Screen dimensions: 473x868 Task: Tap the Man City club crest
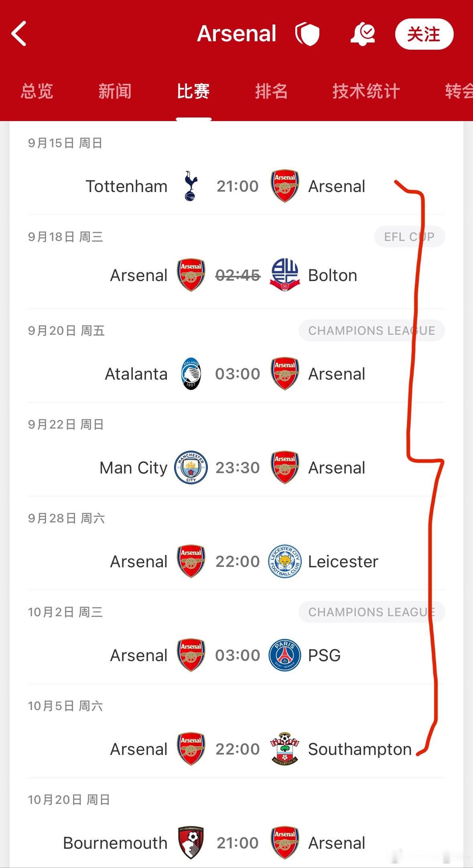(191, 467)
